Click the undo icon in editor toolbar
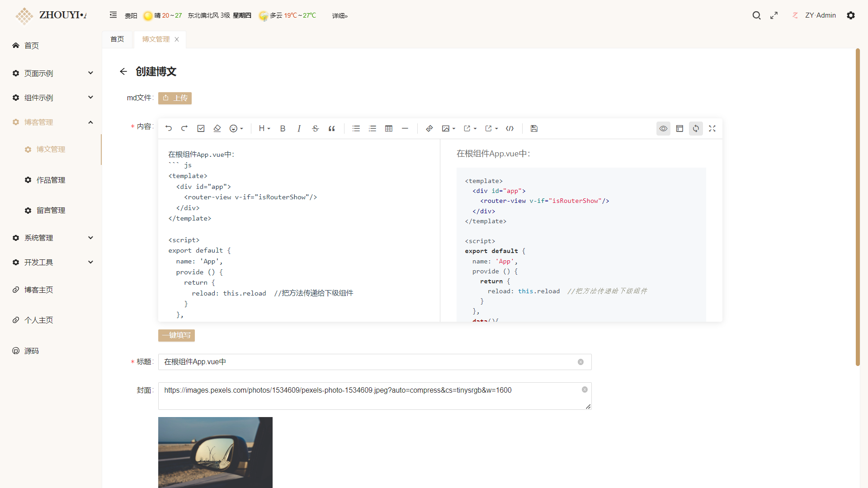This screenshot has height=488, width=868. pos(169,129)
